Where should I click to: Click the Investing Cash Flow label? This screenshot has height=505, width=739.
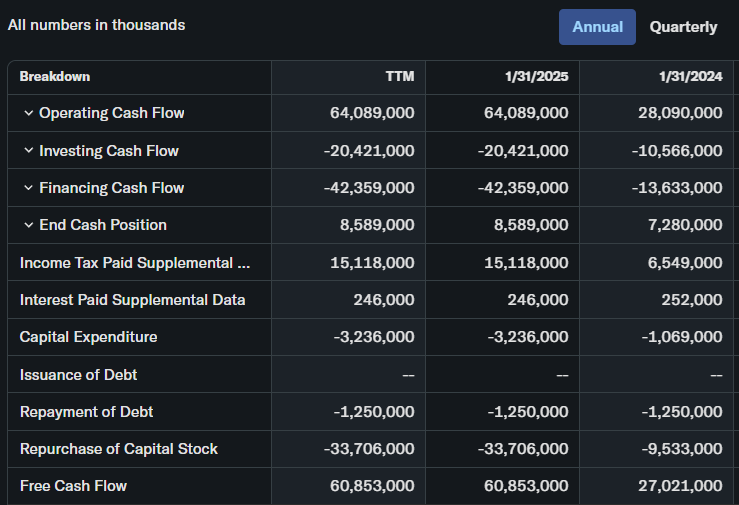(x=109, y=151)
